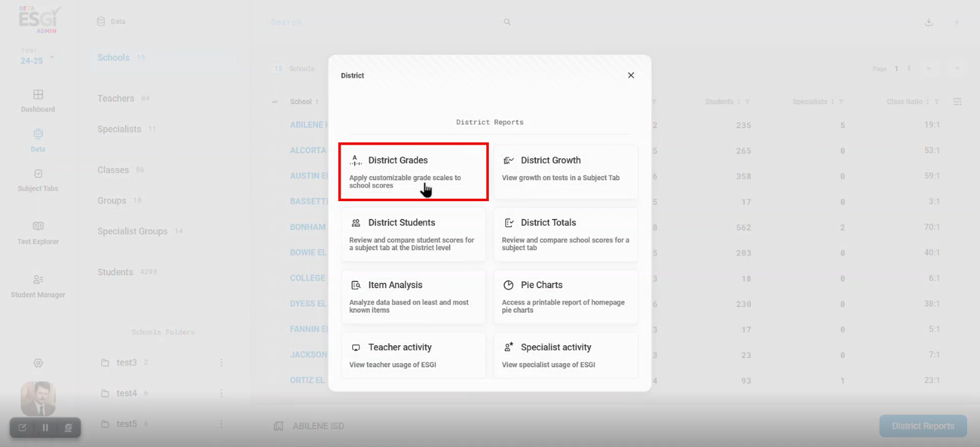Open options menu for test3 folder
Screen dimensions: 980x447
click(221, 363)
